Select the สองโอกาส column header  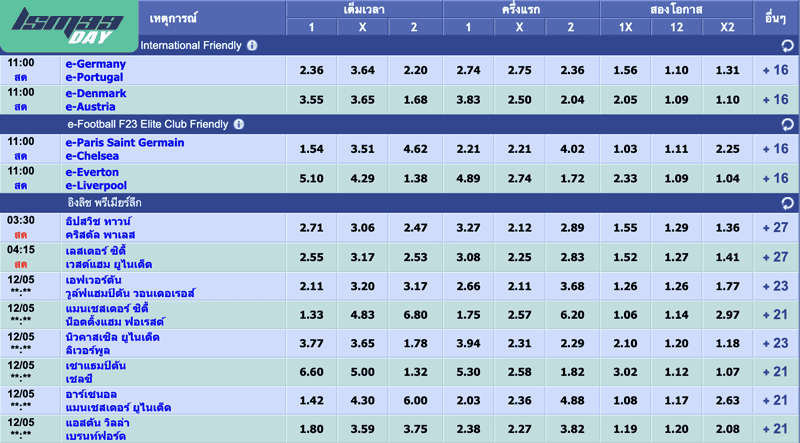(x=676, y=9)
